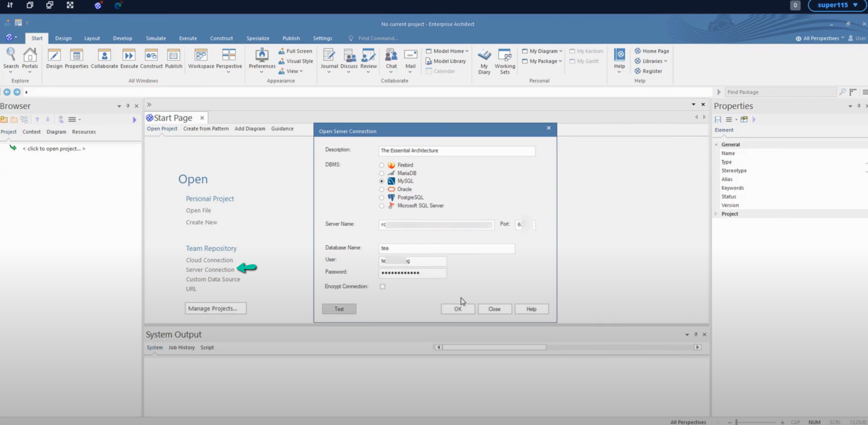Click the navigate back arrow

[x=7, y=92]
